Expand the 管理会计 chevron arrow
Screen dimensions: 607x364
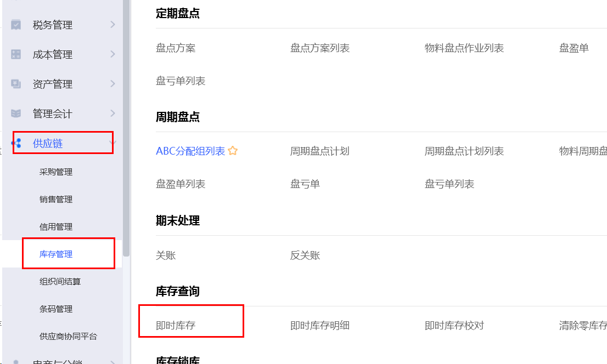pos(113,113)
